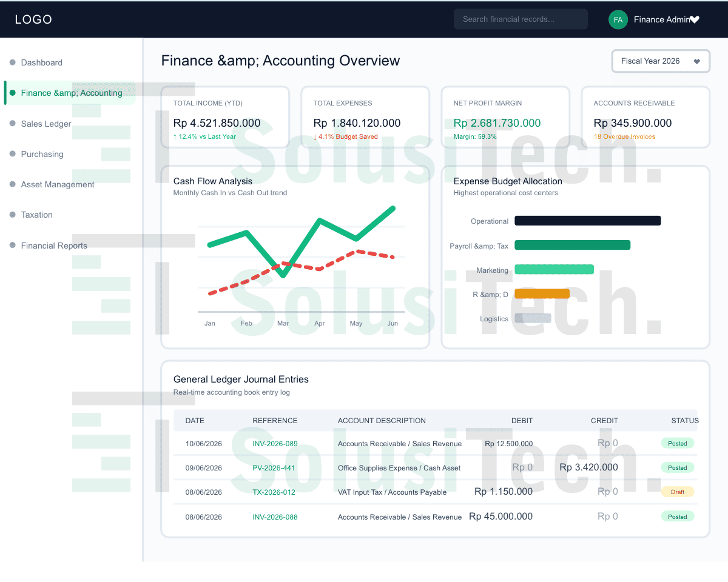The height and width of the screenshot is (582, 728).
Task: Click the Operational budget bar
Action: 588,221
